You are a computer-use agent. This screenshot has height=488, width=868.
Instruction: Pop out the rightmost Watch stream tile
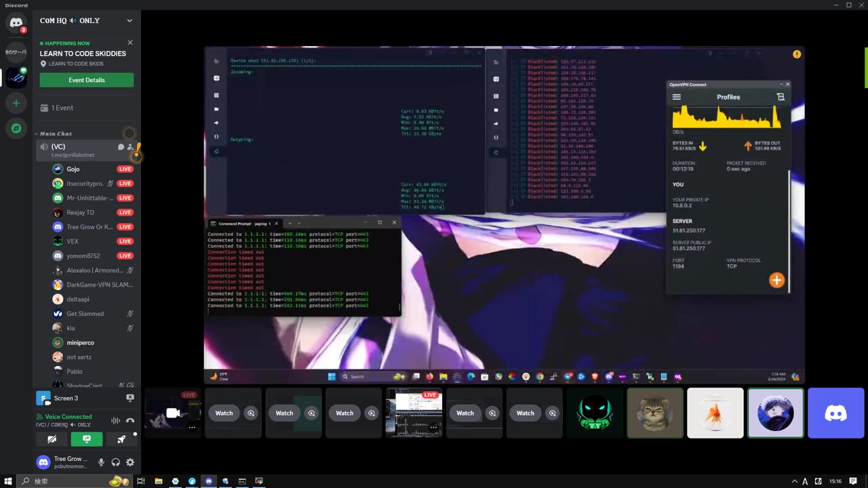tap(553, 413)
